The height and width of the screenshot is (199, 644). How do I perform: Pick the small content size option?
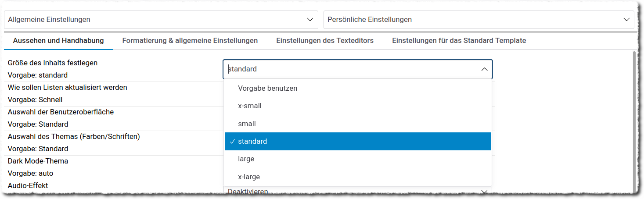[x=247, y=124]
